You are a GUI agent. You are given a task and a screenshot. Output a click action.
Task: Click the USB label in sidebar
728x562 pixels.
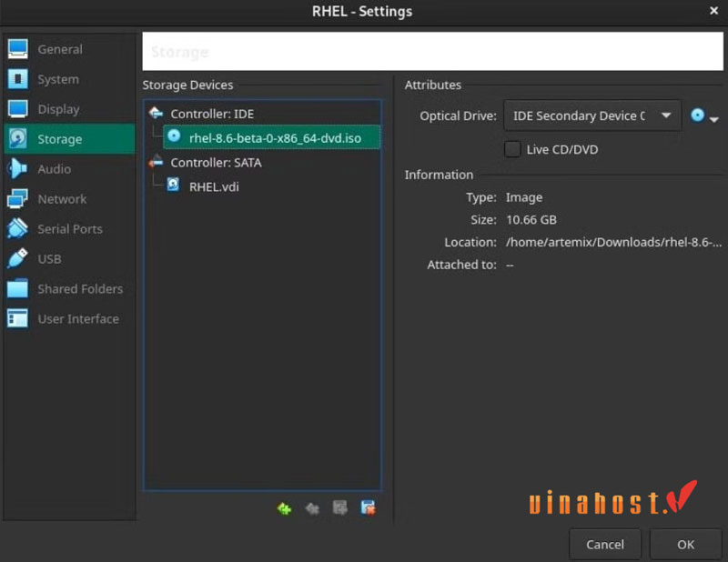pos(49,259)
